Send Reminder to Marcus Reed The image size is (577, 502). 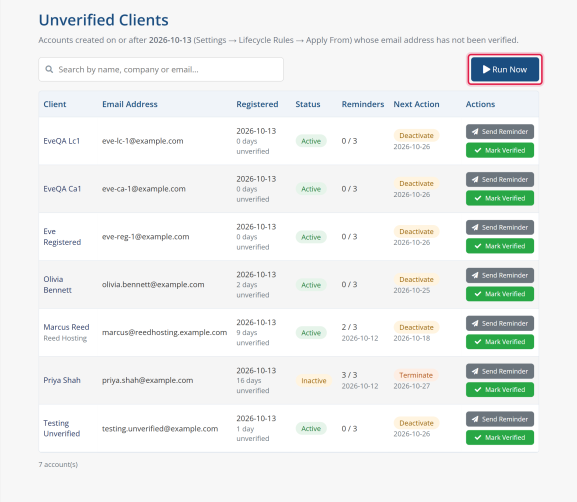(x=500, y=324)
